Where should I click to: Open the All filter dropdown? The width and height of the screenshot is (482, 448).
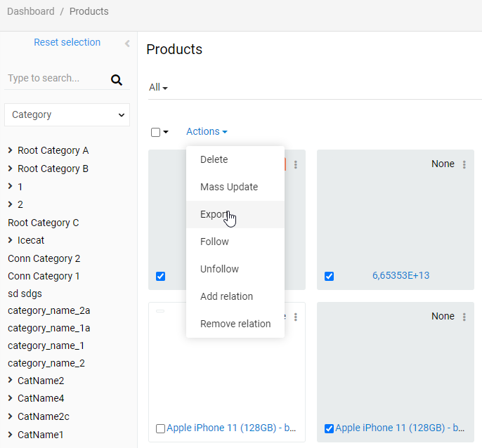pyautogui.click(x=158, y=87)
